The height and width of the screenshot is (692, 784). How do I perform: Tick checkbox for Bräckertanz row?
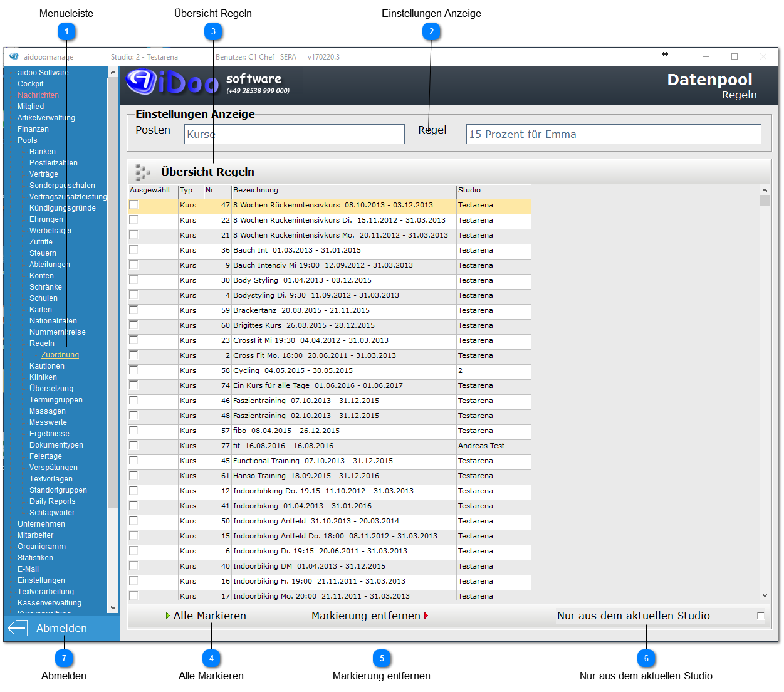point(133,310)
